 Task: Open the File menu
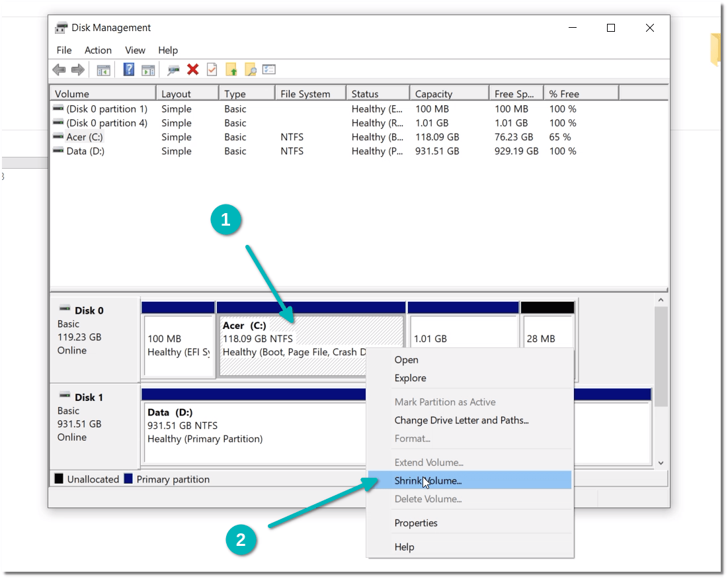tap(64, 50)
